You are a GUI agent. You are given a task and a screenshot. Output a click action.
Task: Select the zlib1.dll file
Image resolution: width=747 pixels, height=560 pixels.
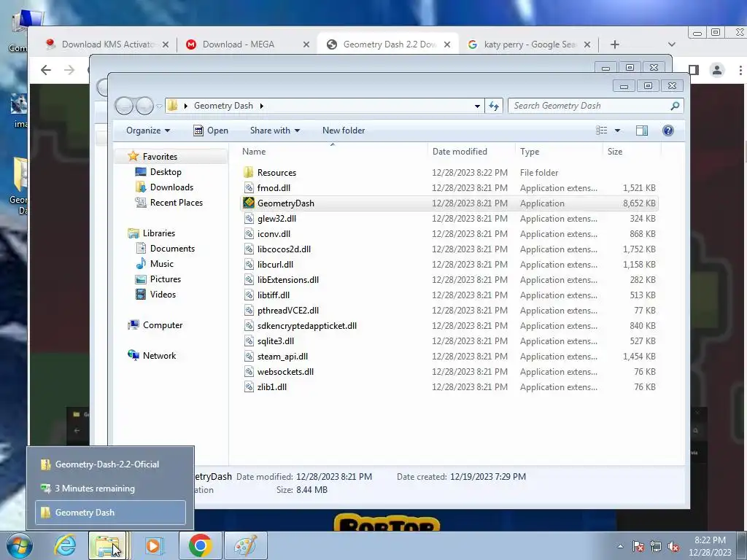pyautogui.click(x=271, y=387)
